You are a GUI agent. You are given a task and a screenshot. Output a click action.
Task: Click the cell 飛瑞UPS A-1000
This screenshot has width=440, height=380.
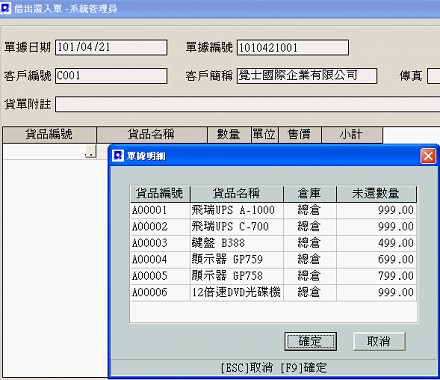237,210
